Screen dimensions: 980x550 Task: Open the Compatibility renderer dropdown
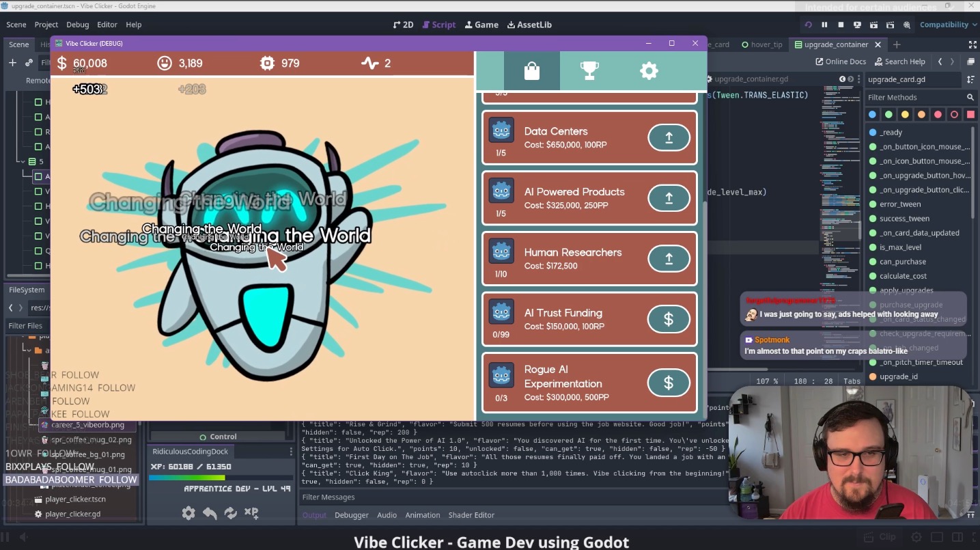[x=947, y=25]
